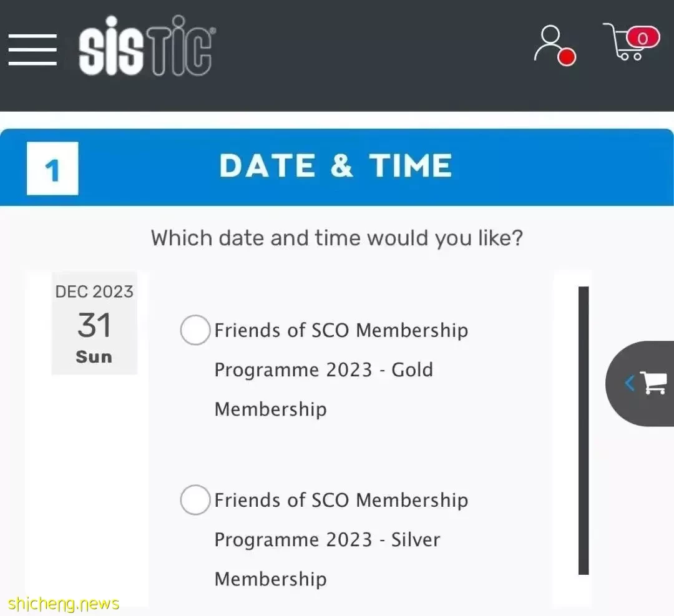Select the DEC 2023 31 Sun date tile
The image size is (674, 616).
click(95, 323)
